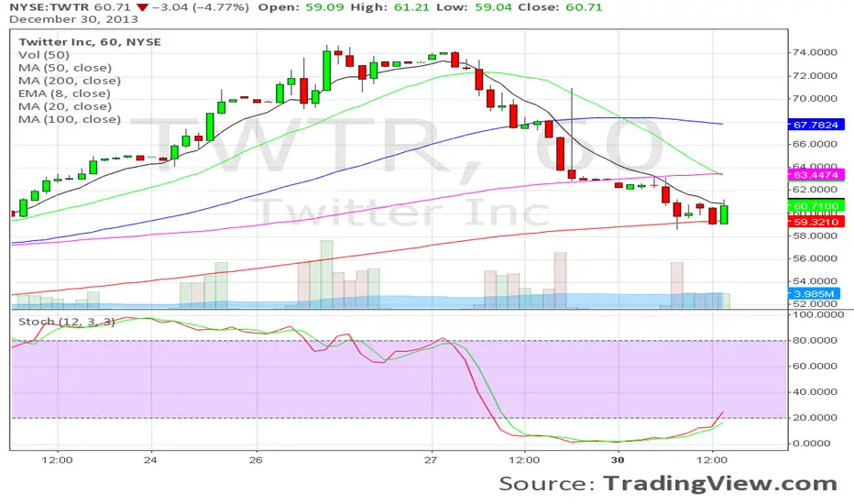The image size is (854, 504).
Task: Click the 27 date label on time axis
Action: click(431, 460)
